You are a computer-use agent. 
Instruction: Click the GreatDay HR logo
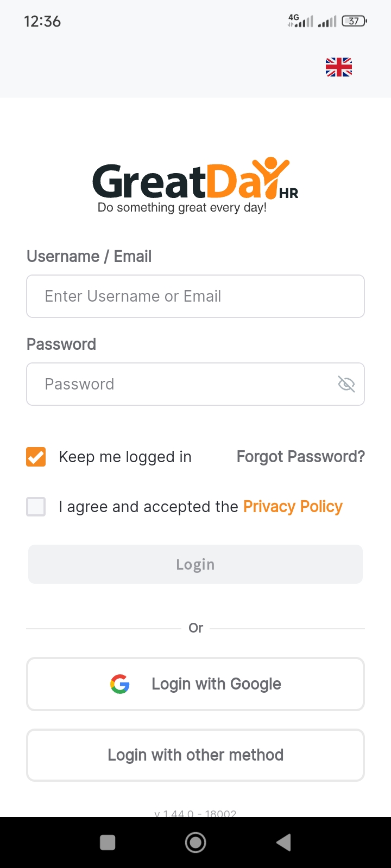[x=195, y=184]
